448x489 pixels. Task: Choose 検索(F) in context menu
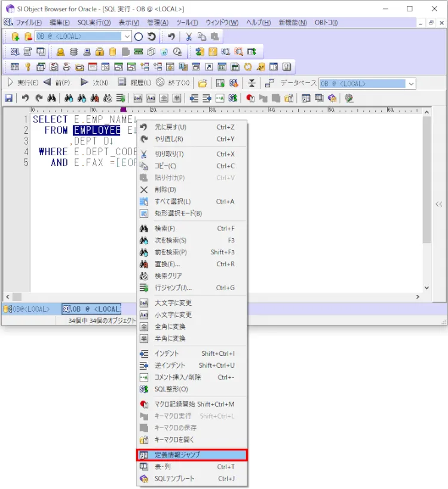(192, 229)
